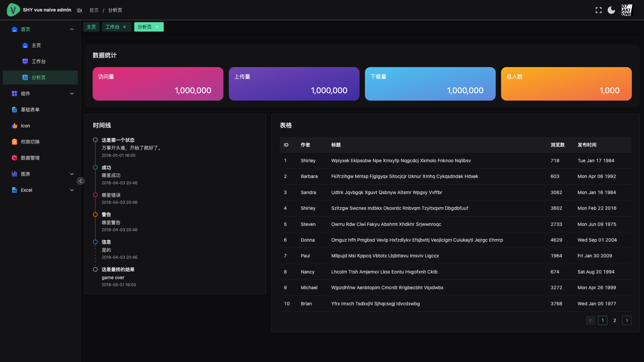Open 工作台 in the sidebar

[40, 61]
